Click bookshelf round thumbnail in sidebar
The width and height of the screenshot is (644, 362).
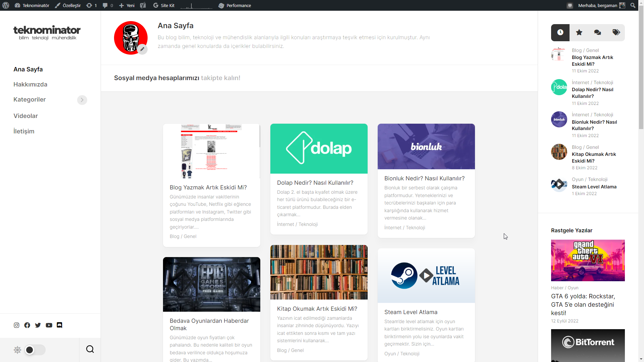coord(559,152)
